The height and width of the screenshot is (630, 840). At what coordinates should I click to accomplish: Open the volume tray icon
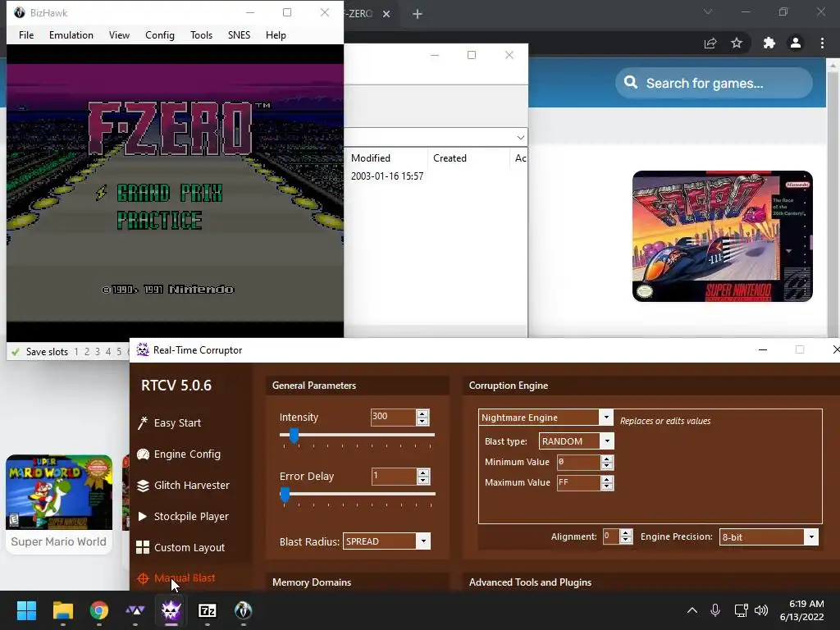click(x=760, y=610)
